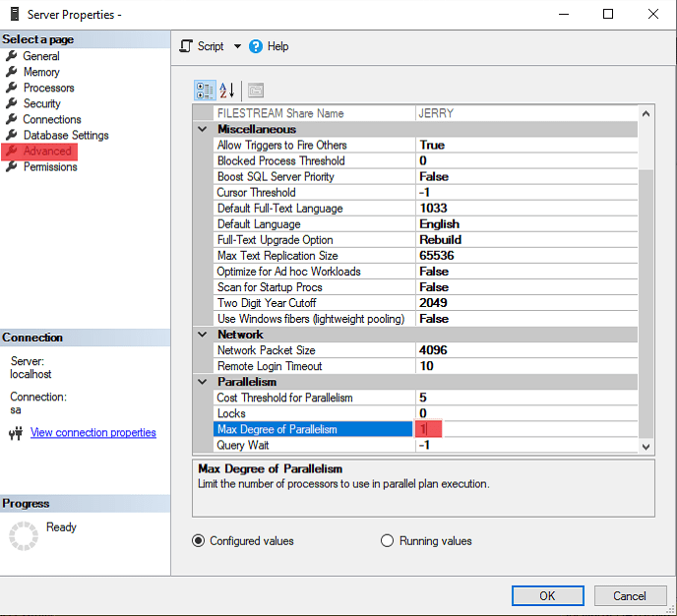Click the connection plug icon
Image resolution: width=677 pixels, height=616 pixels.
[16, 433]
